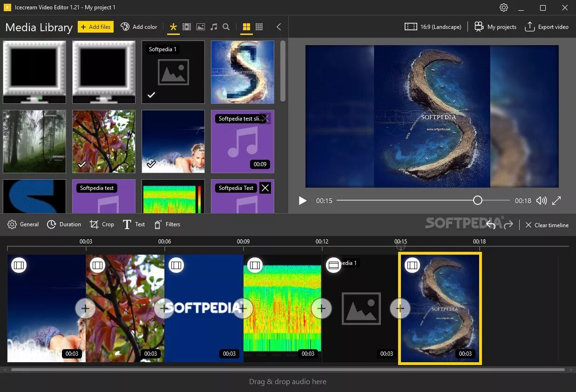Show all media with star filter
Image resolution: width=576 pixels, height=392 pixels.
[173, 27]
